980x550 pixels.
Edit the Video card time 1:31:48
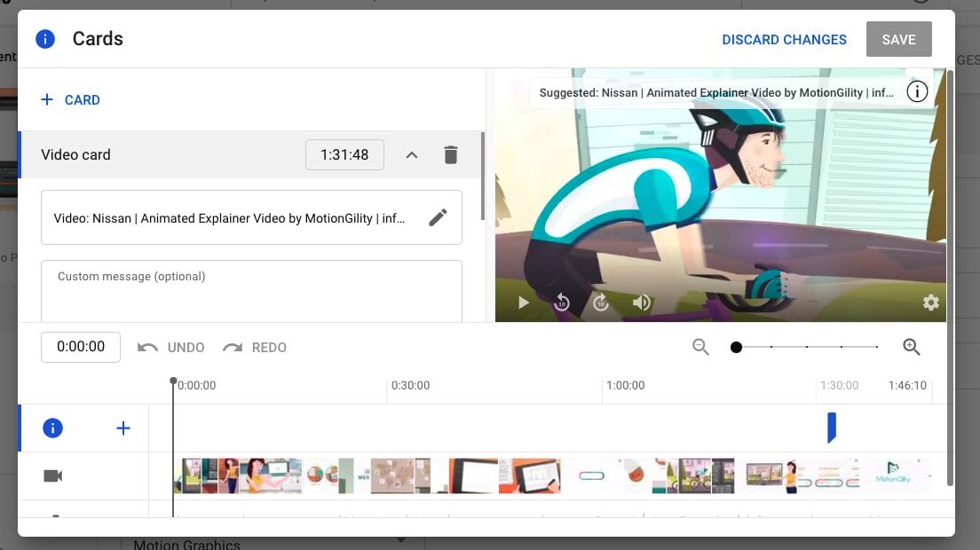(344, 155)
